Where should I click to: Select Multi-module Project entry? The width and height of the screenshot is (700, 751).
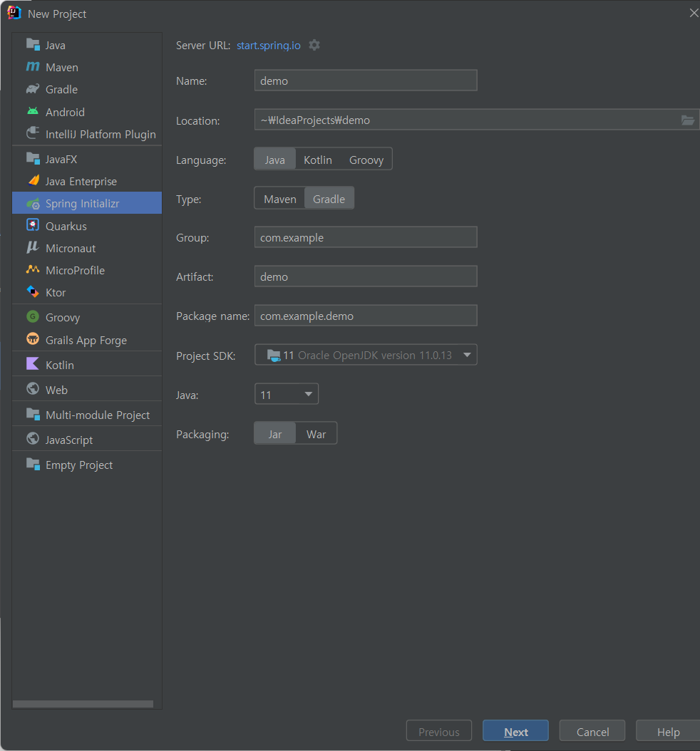(87, 415)
